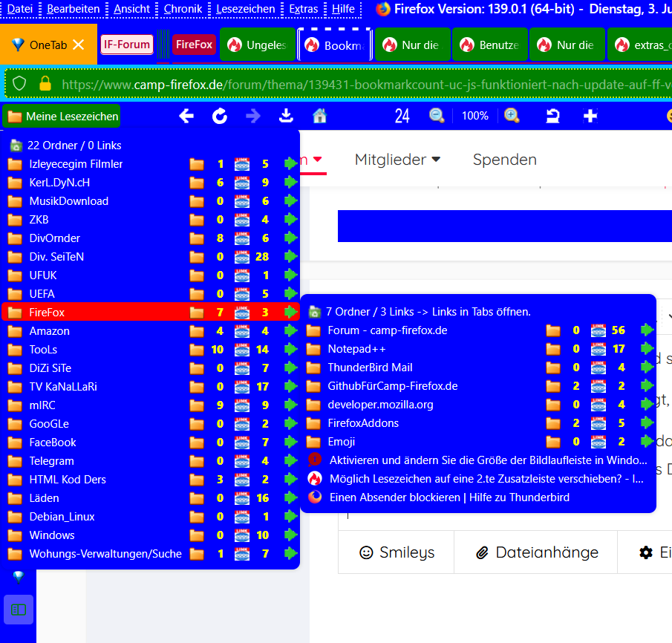Expand the Mitglieder dropdown
Screen dimensions: 672x643
click(x=397, y=160)
